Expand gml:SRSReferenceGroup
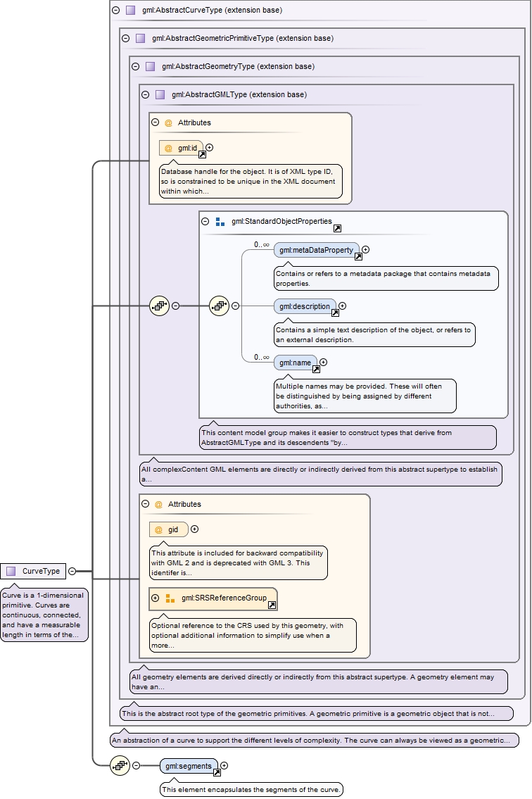532x799 pixels. click(155, 598)
